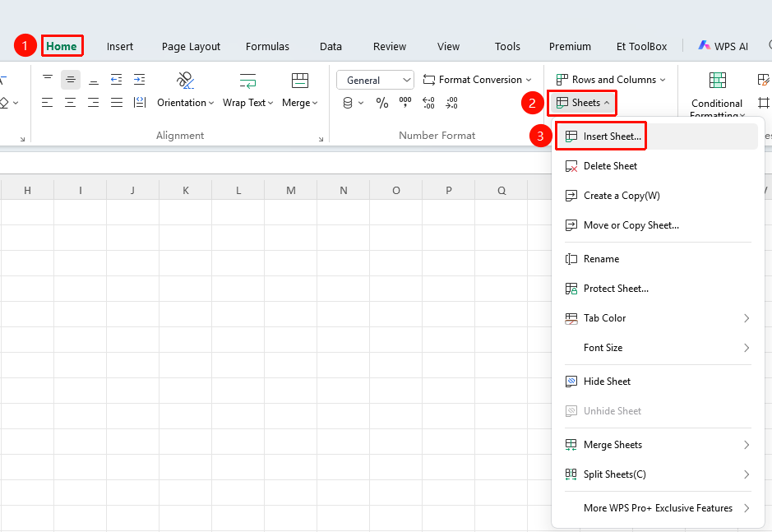Image resolution: width=772 pixels, height=532 pixels.
Task: Open the Format Conversion dropdown
Action: (x=477, y=80)
